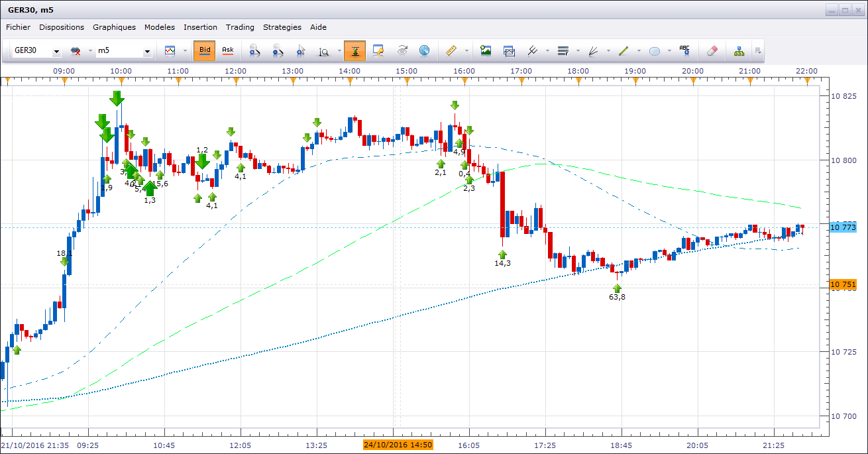Expand the fan lines dropdown arrow
The image size is (868, 454).
point(608,51)
